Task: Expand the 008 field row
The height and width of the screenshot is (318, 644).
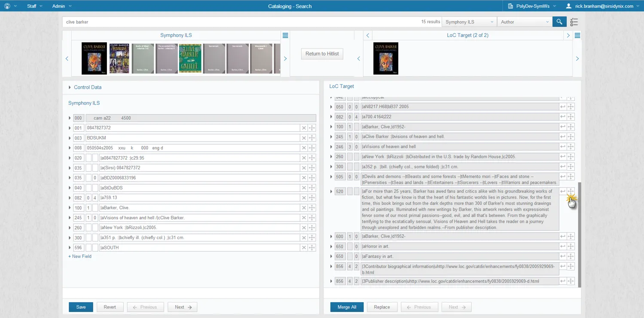Action: coord(70,148)
